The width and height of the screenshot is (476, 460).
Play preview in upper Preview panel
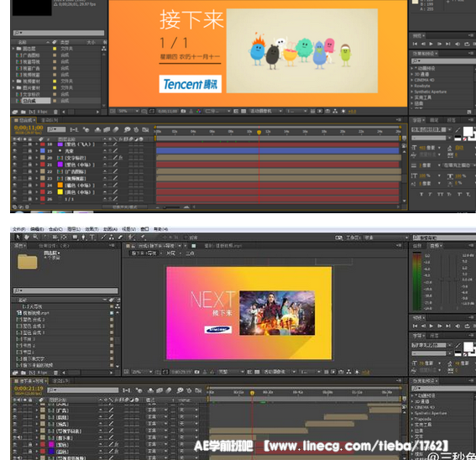coord(431,44)
